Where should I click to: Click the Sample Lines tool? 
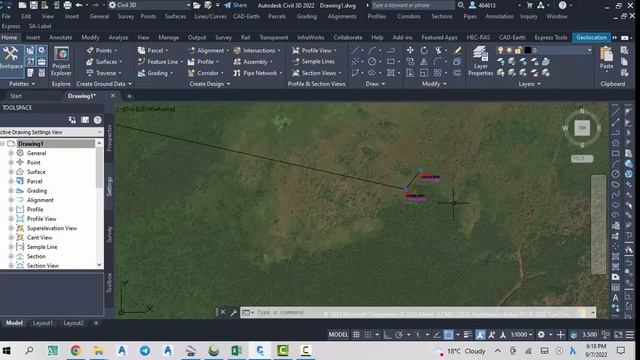pos(314,62)
